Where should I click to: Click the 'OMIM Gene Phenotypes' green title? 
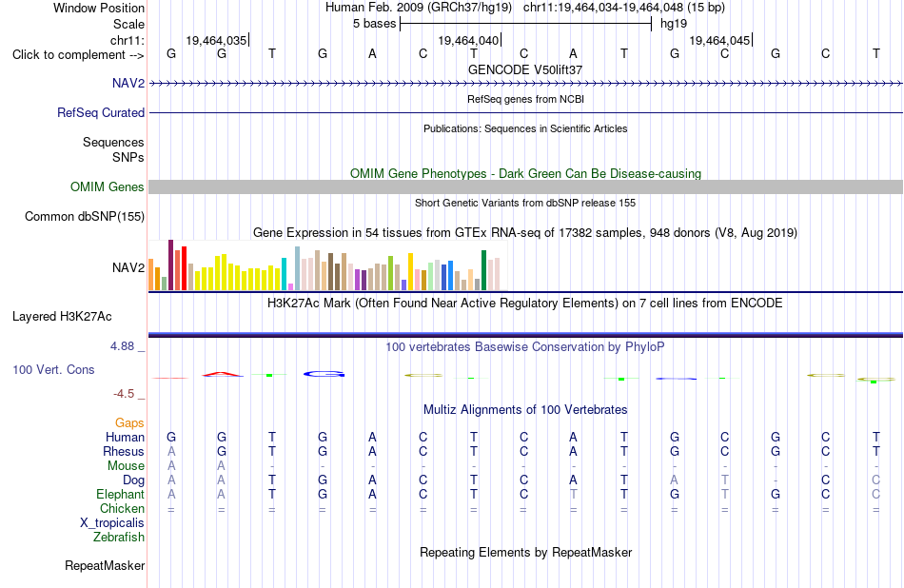coord(525,173)
